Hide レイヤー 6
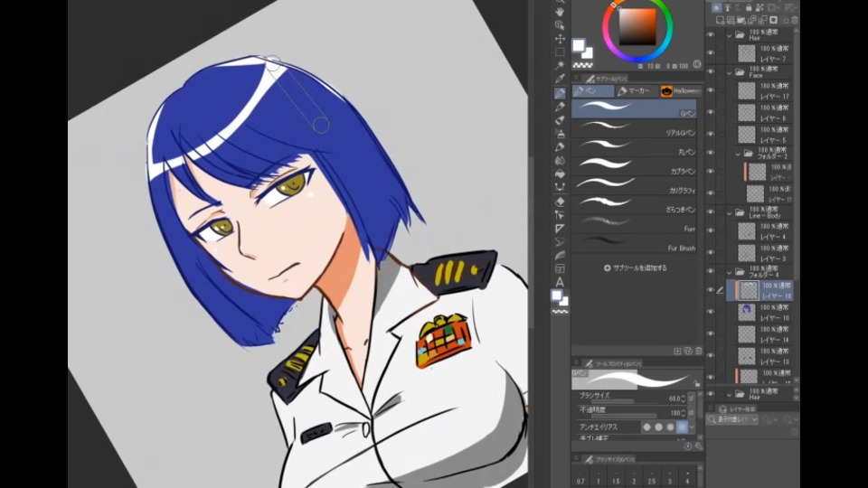 pyautogui.click(x=711, y=112)
